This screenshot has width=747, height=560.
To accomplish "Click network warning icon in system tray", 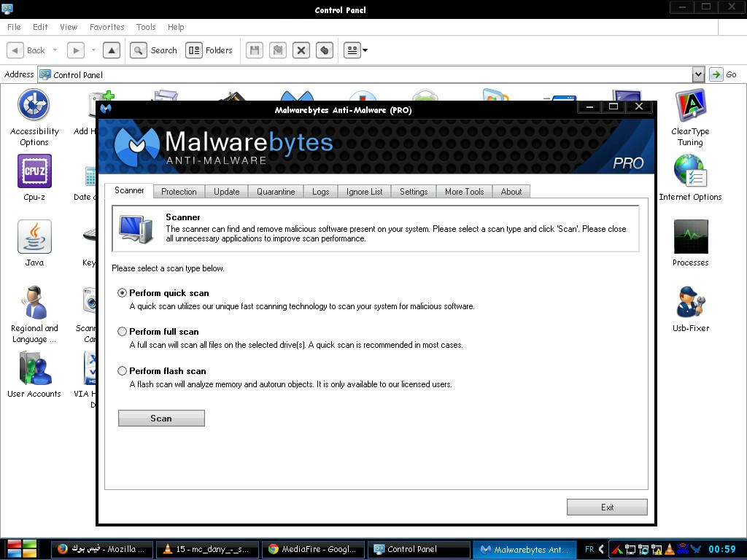I will pos(657,549).
